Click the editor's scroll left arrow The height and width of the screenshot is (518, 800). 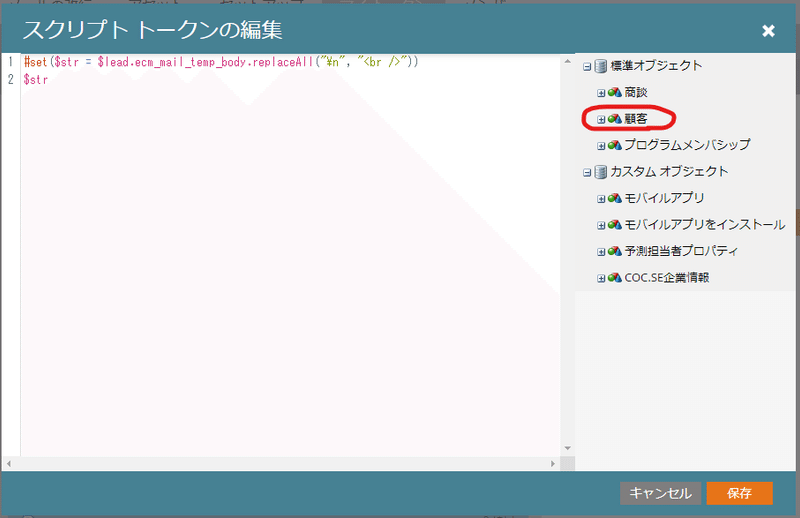9,463
